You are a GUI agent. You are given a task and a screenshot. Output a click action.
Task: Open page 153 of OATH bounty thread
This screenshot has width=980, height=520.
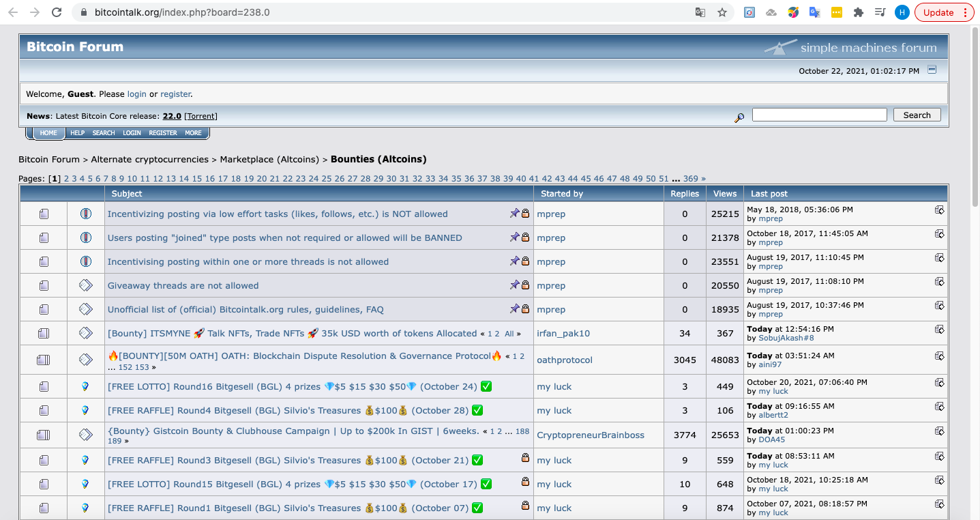(x=142, y=367)
